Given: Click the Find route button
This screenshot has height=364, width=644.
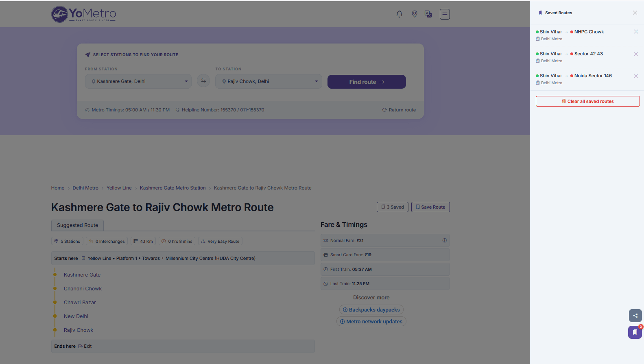Looking at the screenshot, I should (367, 82).
